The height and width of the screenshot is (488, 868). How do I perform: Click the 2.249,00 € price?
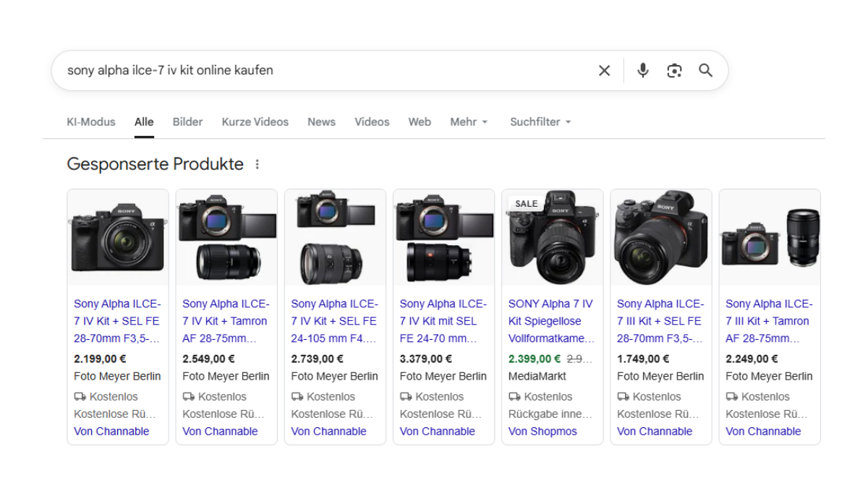pos(752,359)
